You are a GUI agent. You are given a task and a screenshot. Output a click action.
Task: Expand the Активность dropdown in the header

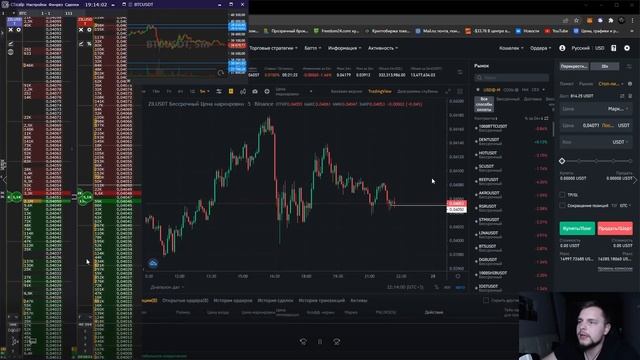[x=383, y=48]
